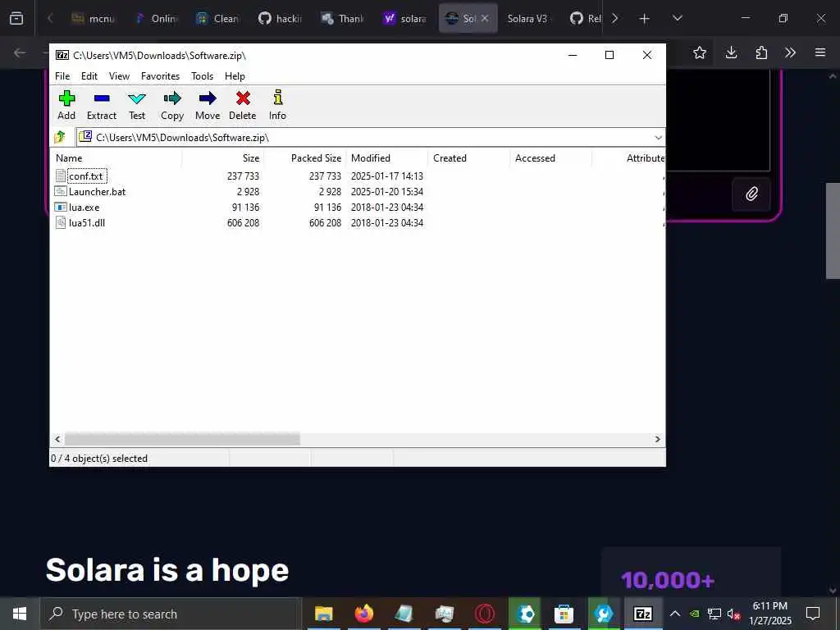Open the browser downloads icon
Image resolution: width=840 pixels, height=630 pixels.
[x=731, y=52]
